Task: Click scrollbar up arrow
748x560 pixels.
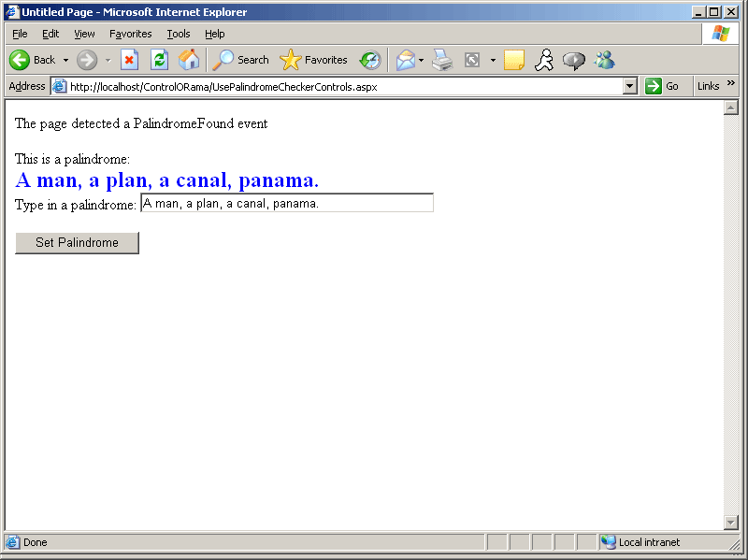Action: pyautogui.click(x=731, y=108)
